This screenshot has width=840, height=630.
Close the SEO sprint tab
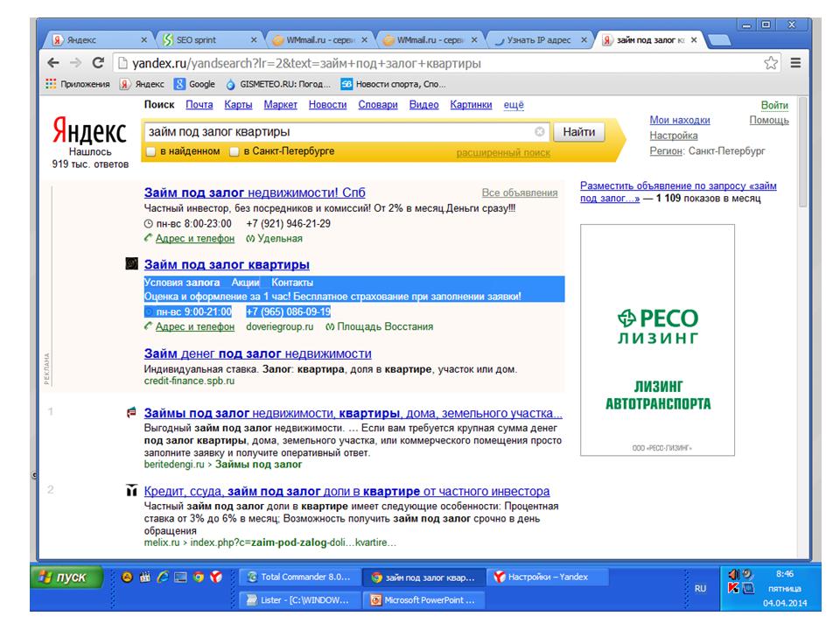click(x=254, y=39)
